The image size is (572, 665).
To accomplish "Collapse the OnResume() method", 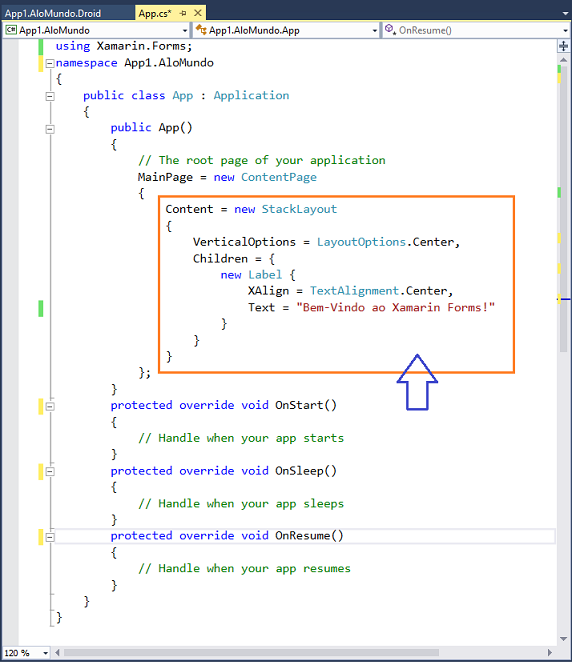I will [x=50, y=537].
